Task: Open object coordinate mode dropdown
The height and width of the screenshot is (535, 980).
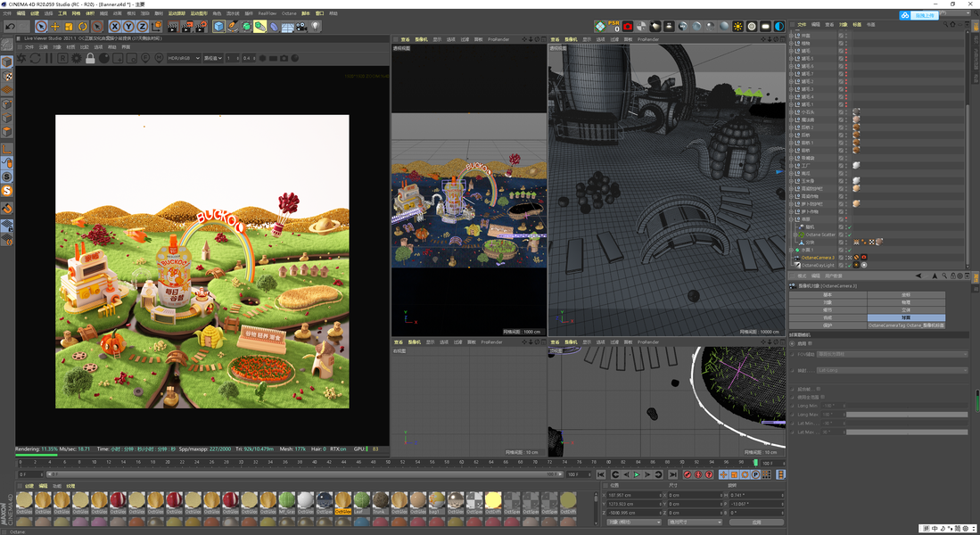Action: point(633,522)
